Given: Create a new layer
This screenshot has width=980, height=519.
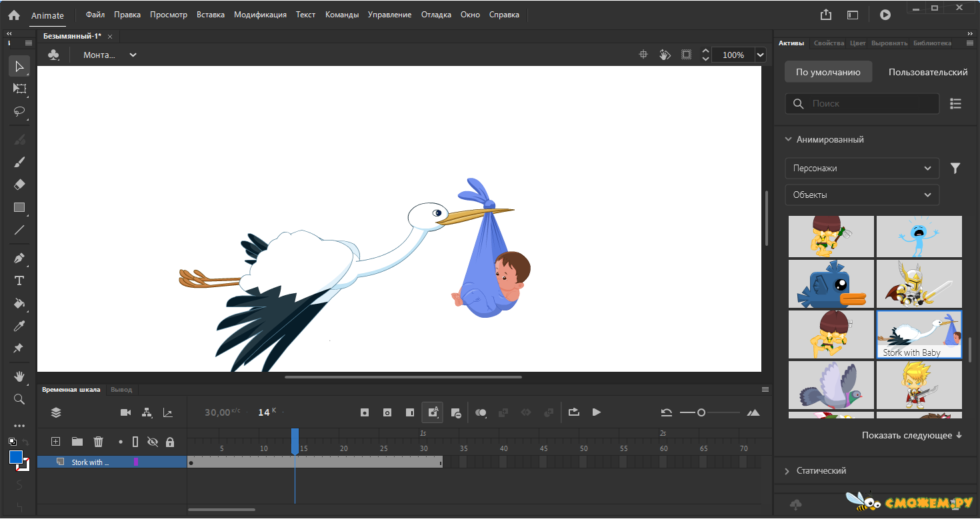Looking at the screenshot, I should (56, 441).
